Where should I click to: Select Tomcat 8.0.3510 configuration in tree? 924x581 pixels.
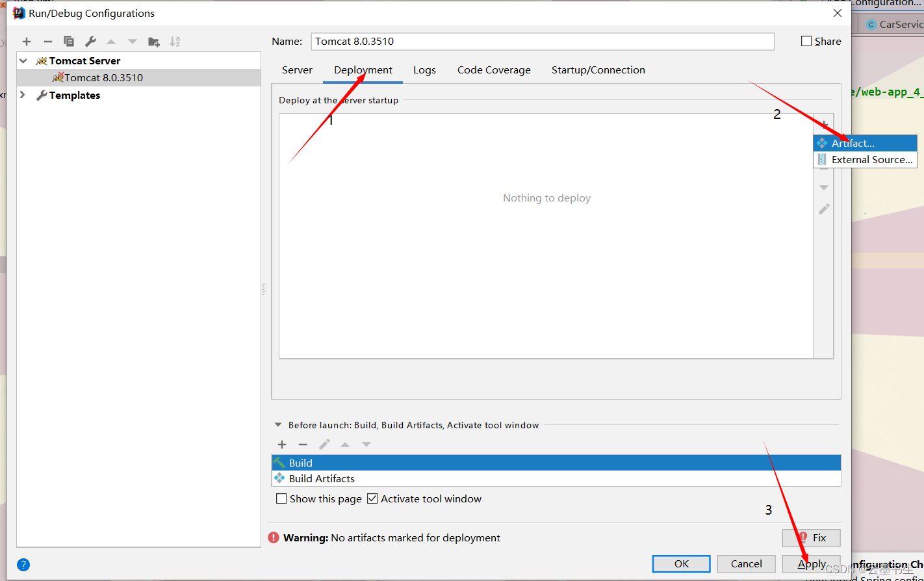point(138,77)
